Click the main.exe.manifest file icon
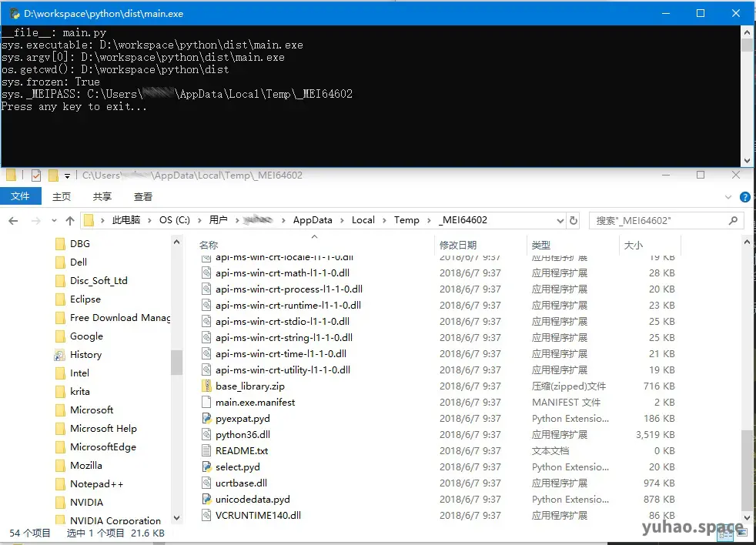The height and width of the screenshot is (545, 756). click(206, 403)
